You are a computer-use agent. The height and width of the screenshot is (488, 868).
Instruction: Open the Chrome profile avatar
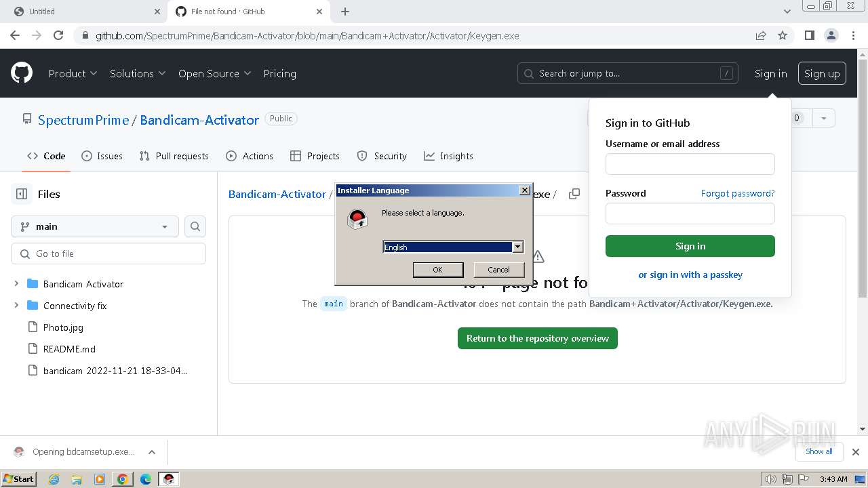pyautogui.click(x=831, y=35)
